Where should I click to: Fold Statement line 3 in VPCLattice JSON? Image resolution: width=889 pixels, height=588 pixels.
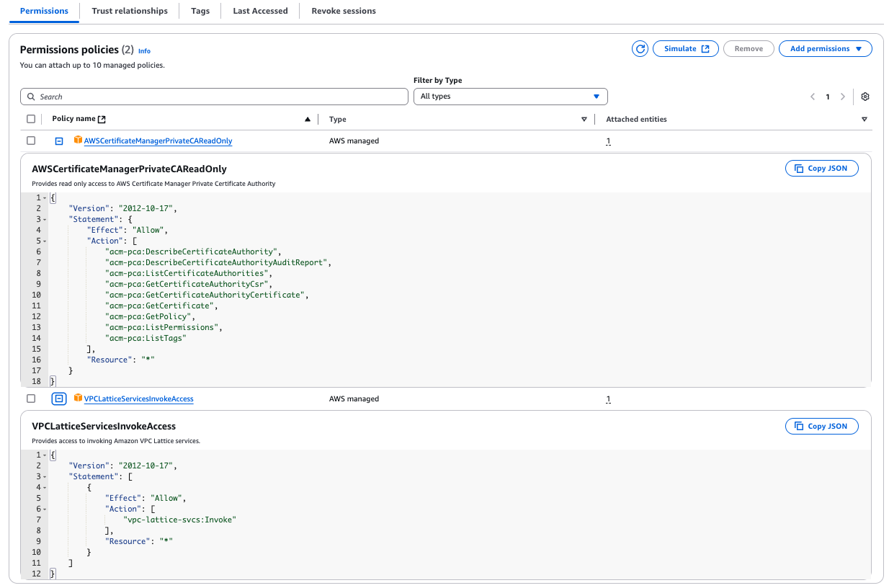(45, 476)
